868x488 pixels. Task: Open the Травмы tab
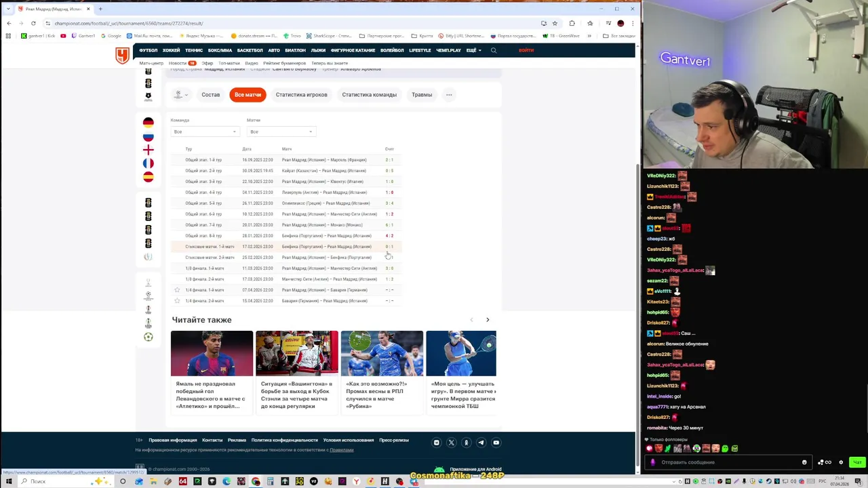pyautogui.click(x=422, y=95)
